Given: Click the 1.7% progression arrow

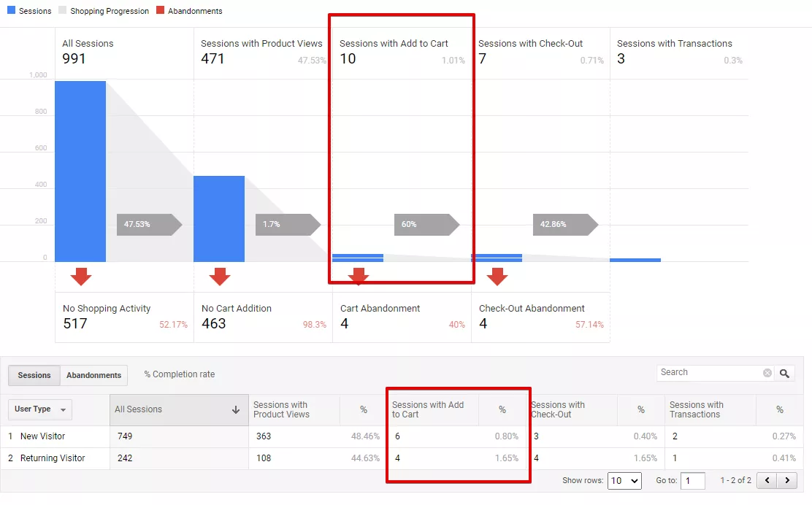Looking at the screenshot, I should (x=288, y=225).
